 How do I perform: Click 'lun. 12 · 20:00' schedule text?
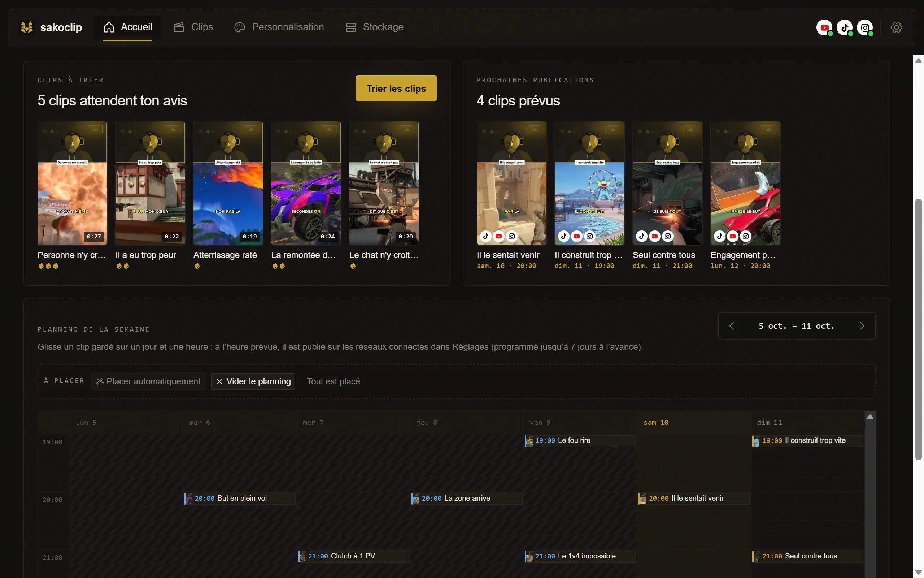[740, 266]
